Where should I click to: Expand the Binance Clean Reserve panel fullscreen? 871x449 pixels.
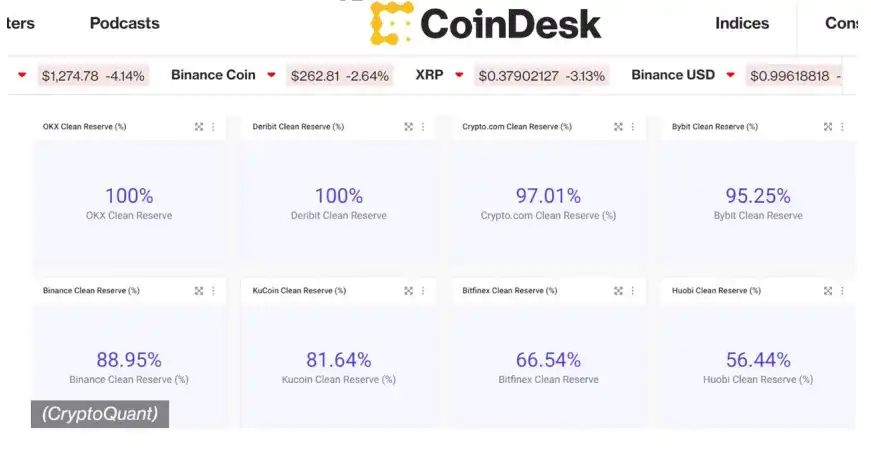click(x=199, y=291)
